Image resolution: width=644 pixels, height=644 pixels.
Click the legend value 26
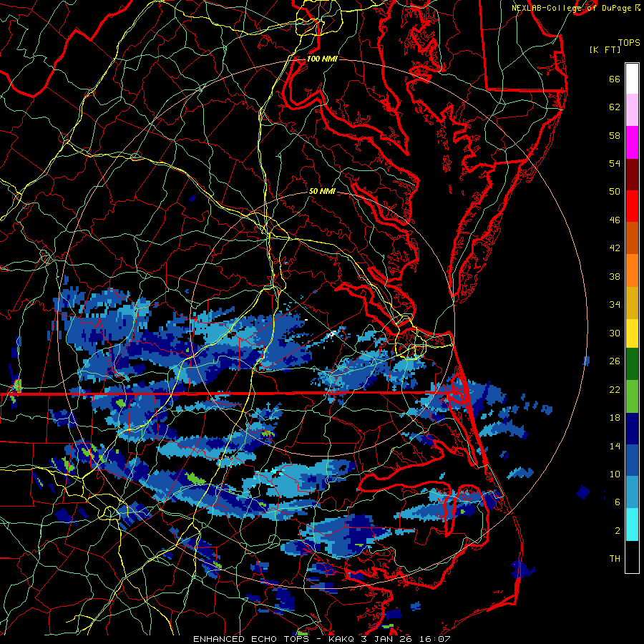coord(615,361)
